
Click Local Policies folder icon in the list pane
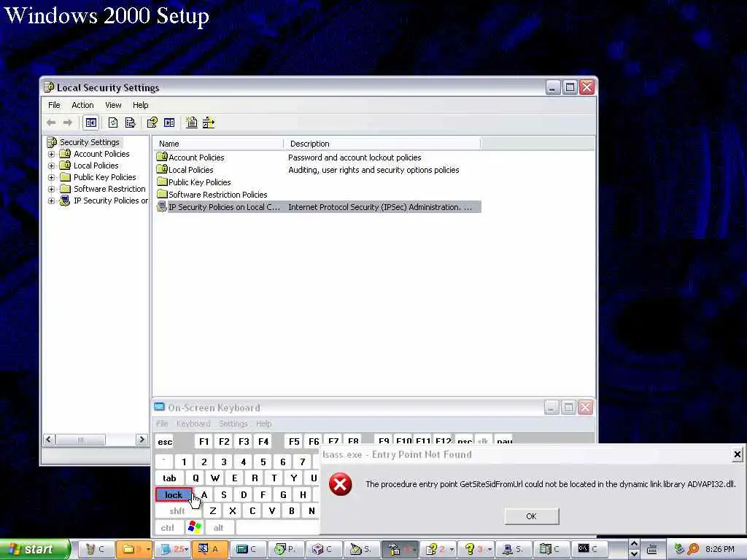(162, 169)
